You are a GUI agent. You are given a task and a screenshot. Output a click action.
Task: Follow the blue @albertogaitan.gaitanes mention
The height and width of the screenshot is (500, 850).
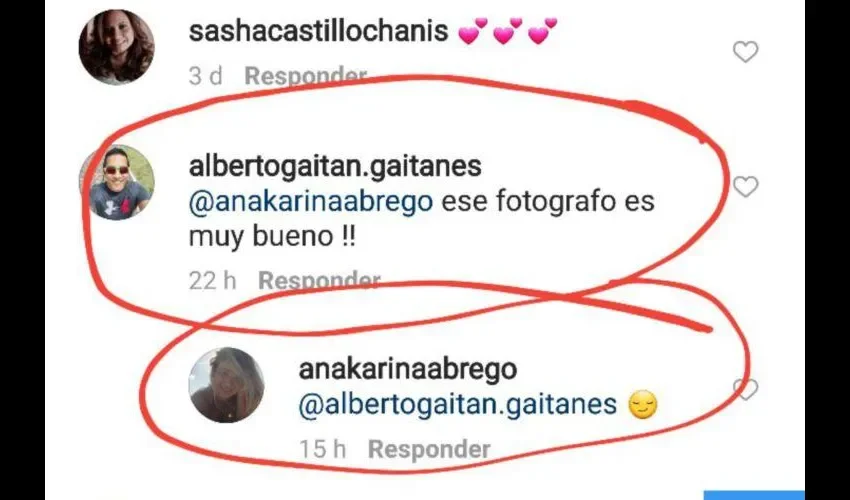click(458, 405)
